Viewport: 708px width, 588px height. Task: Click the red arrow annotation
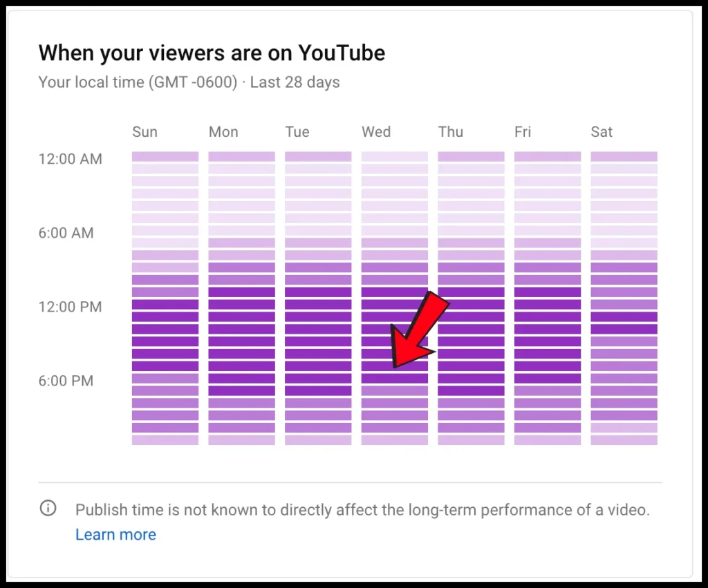tap(418, 330)
